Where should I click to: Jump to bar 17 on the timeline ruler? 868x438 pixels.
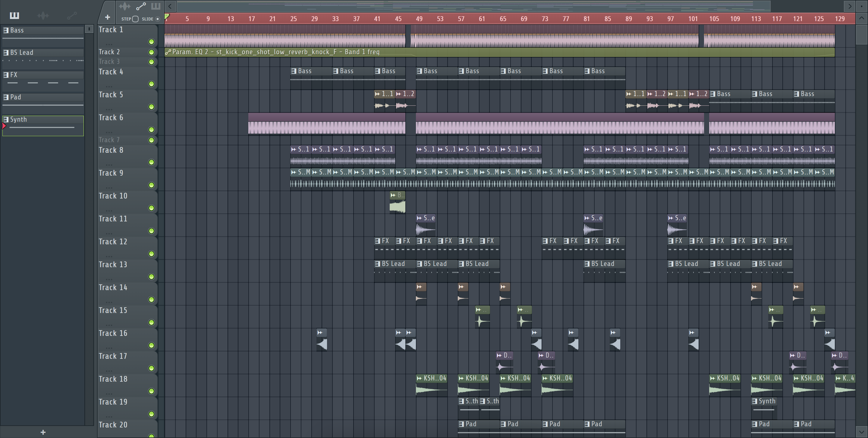[x=251, y=19]
